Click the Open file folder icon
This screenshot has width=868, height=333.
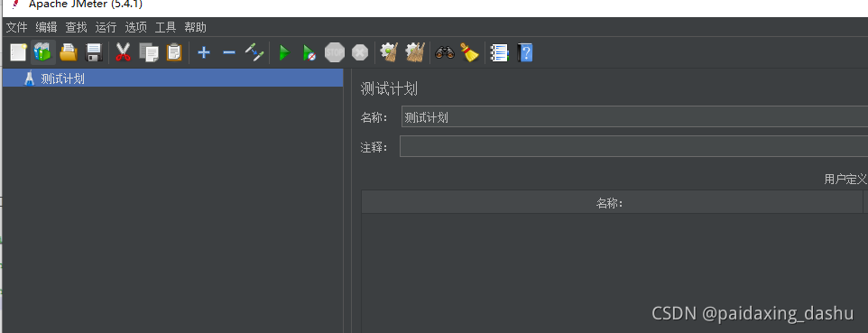coord(69,53)
